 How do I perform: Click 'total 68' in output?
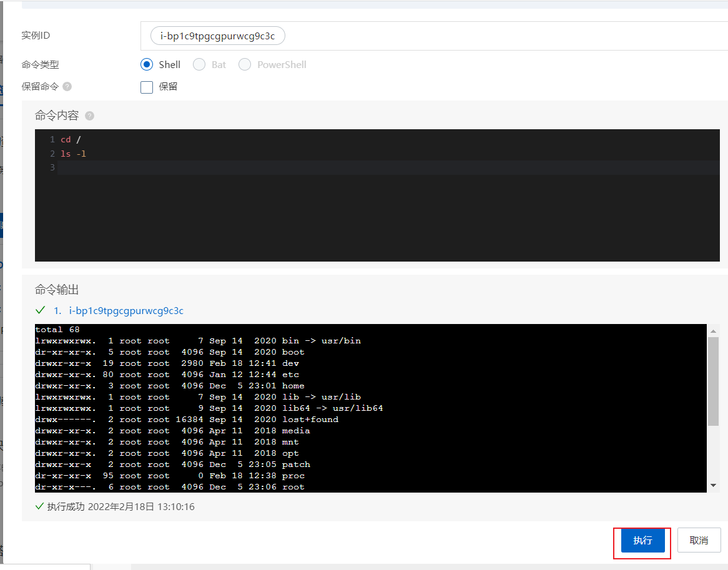click(x=57, y=330)
